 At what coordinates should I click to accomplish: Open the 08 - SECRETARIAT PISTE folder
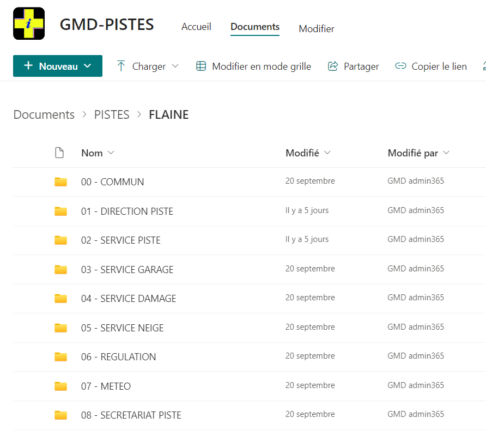pyautogui.click(x=131, y=415)
